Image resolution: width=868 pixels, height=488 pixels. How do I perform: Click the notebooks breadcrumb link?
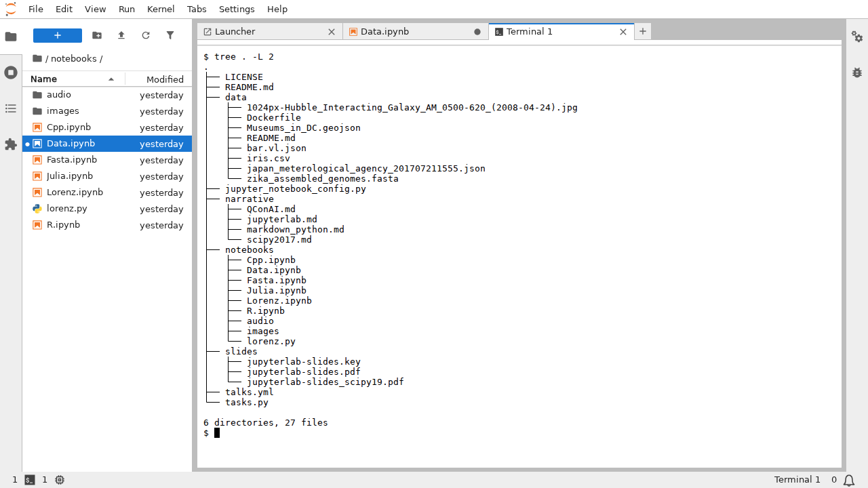click(73, 58)
